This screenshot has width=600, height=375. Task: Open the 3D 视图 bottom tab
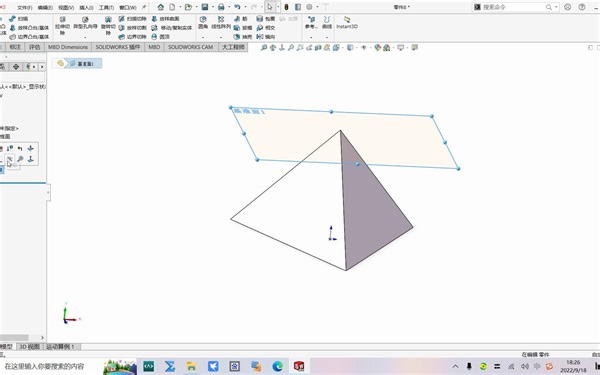pos(29,347)
